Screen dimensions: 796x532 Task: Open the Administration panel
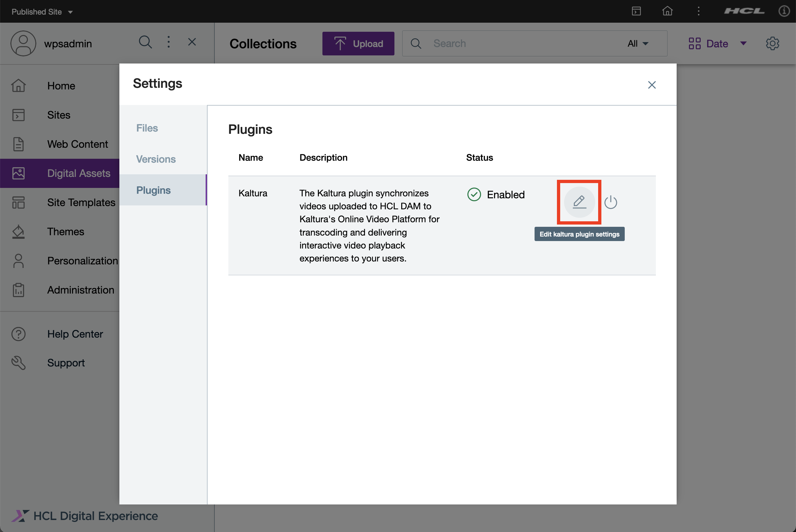click(80, 290)
